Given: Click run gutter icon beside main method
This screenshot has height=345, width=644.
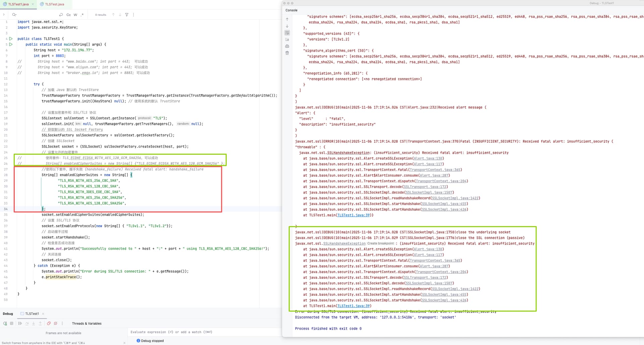Looking at the screenshot, I should click(11, 44).
